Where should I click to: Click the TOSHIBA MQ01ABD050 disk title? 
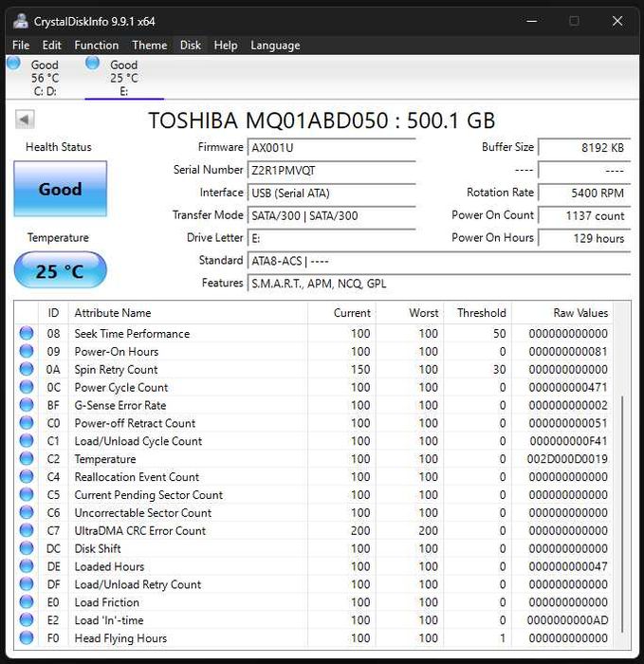[x=322, y=120]
